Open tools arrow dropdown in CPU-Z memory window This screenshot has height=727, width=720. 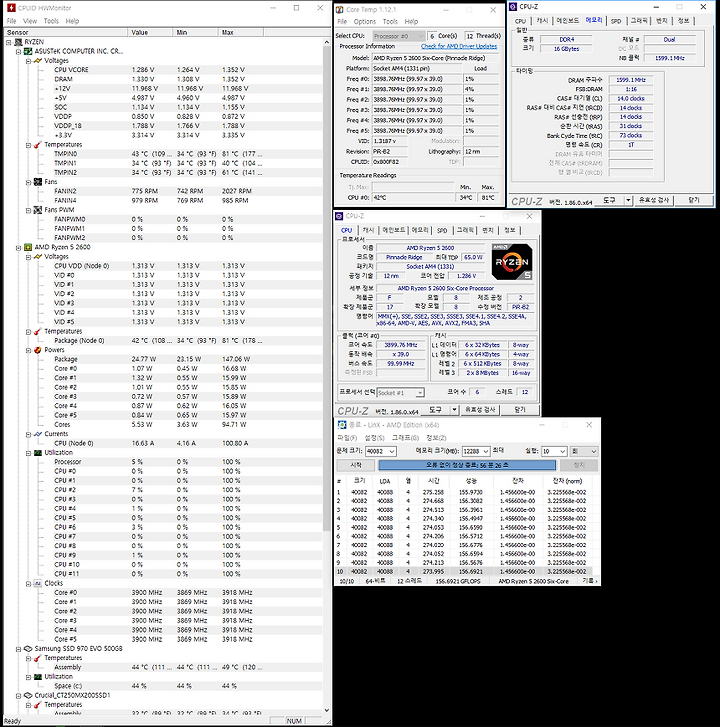click(x=628, y=200)
